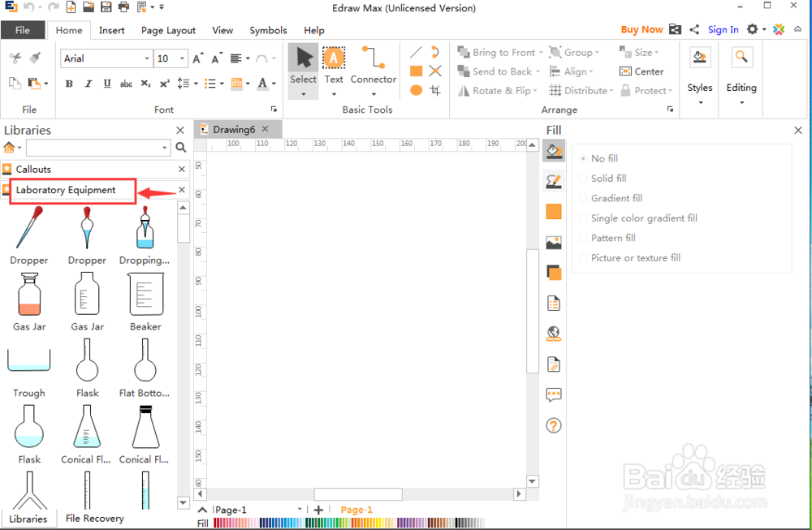
Task: Switch to the View ribbon tab
Action: click(x=222, y=30)
